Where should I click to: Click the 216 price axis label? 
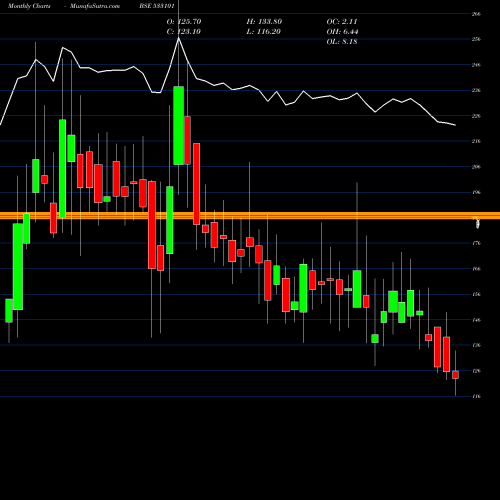coord(476,141)
